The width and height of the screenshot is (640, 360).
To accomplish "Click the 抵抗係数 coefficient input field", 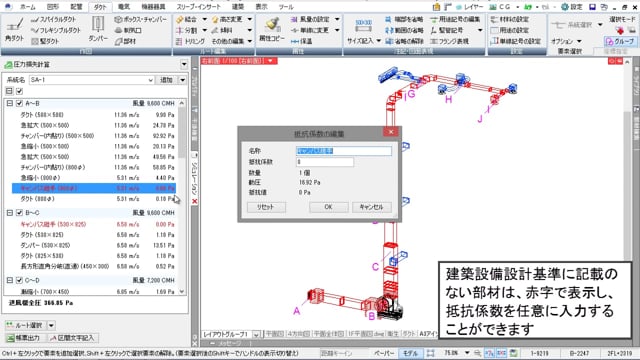I will 325,162.
